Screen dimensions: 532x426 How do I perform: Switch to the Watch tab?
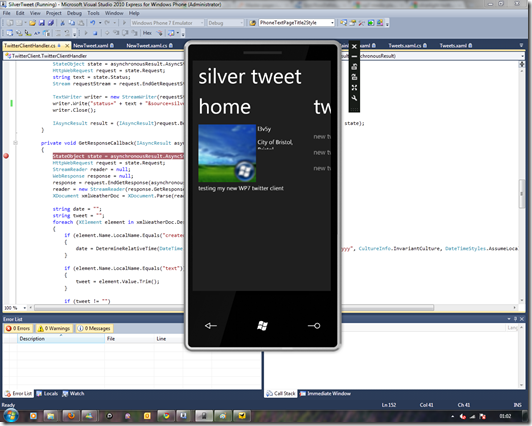[x=73, y=393]
